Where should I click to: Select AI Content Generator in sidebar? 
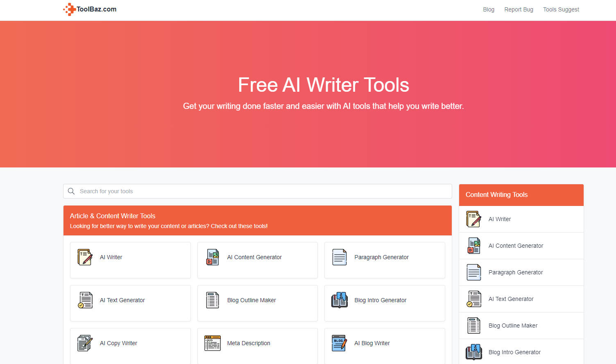pos(516,246)
